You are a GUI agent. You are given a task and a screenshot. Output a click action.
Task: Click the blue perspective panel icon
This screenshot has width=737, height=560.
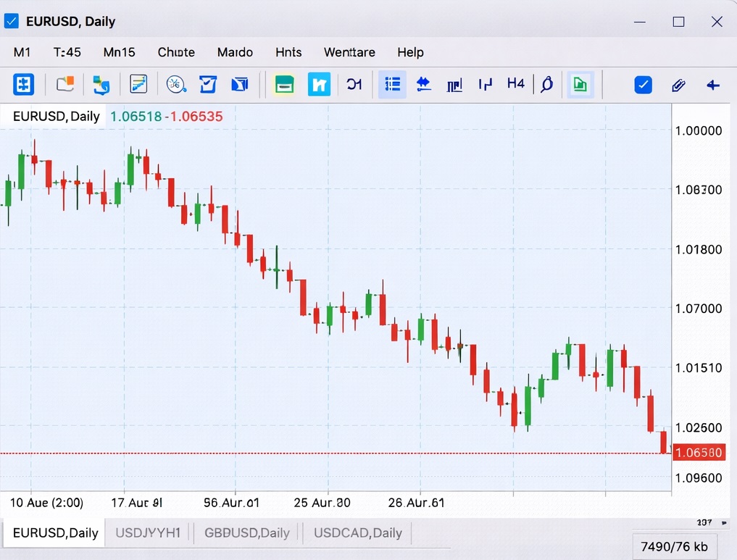pyautogui.click(x=240, y=85)
